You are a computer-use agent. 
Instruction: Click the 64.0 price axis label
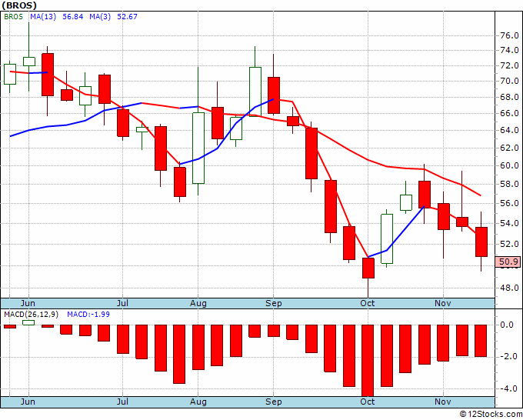509,130
